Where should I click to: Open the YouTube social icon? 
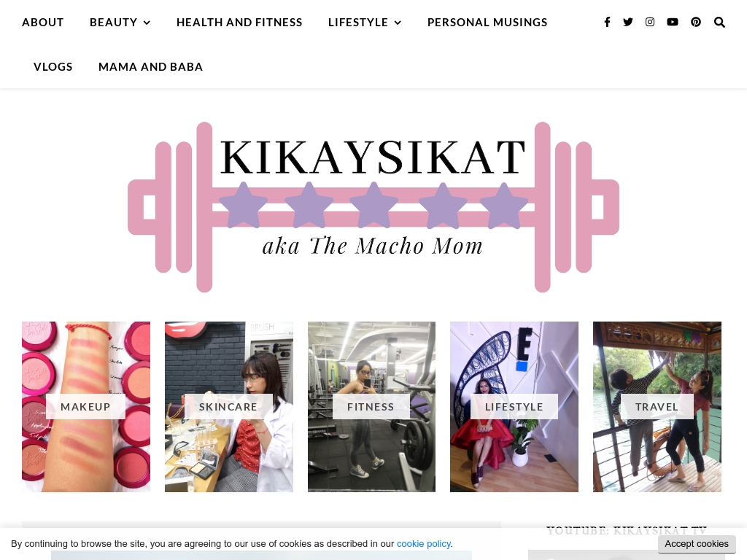672,22
